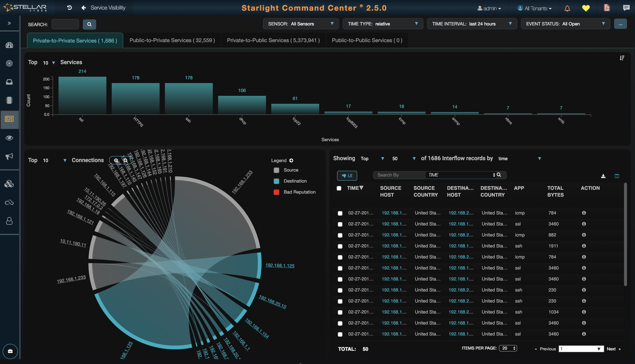Open the SENSOR All Sensors dropdown

[301, 24]
